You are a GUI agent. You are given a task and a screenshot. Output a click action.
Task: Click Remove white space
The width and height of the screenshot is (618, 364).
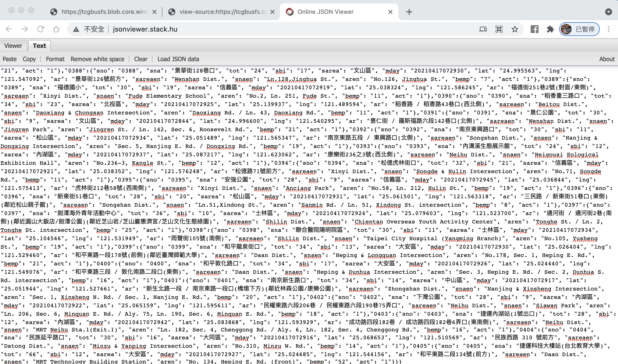(x=97, y=59)
